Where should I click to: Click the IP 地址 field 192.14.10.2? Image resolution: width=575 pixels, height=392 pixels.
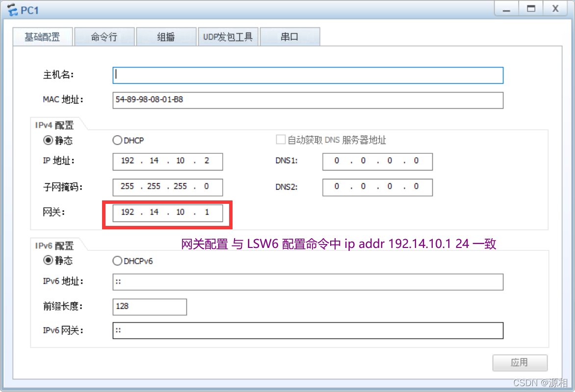(x=168, y=162)
